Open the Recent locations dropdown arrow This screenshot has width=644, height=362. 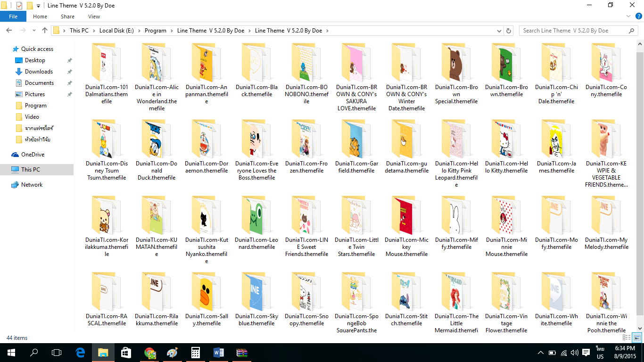pos(33,31)
